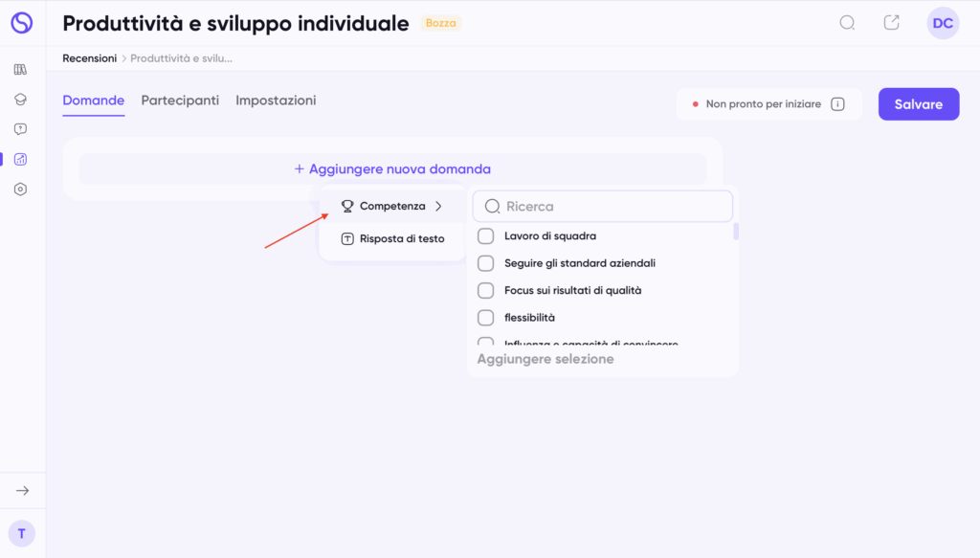980x558 pixels.
Task: Check the Lavoro di squadra checkbox
Action: (x=485, y=236)
